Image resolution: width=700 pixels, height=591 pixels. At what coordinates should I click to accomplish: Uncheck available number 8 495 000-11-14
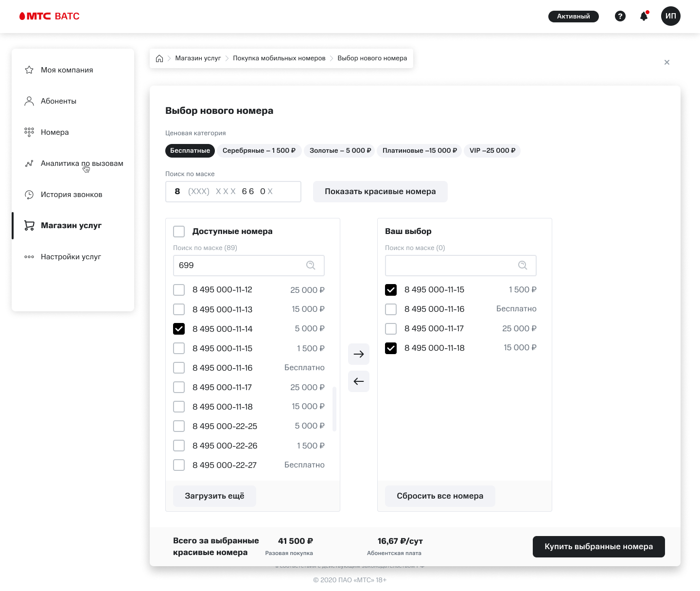(179, 329)
